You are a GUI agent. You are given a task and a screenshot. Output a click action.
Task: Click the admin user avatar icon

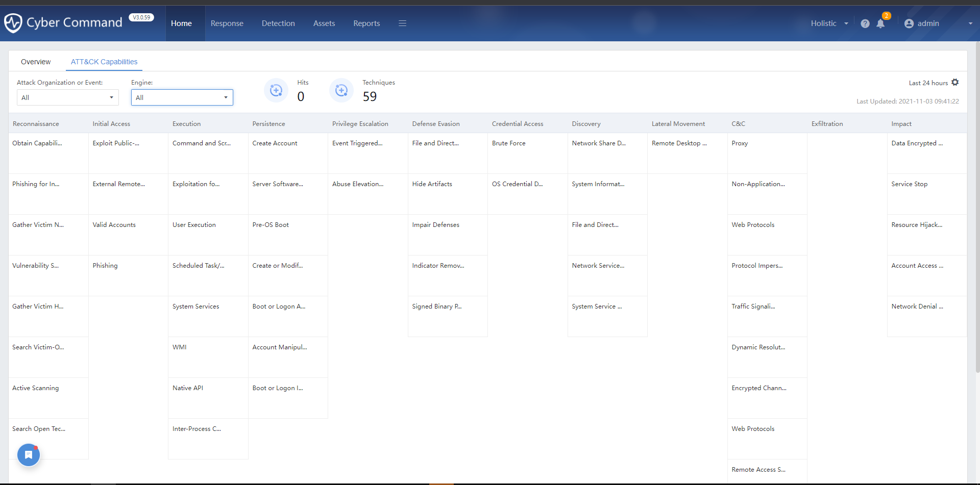click(909, 23)
